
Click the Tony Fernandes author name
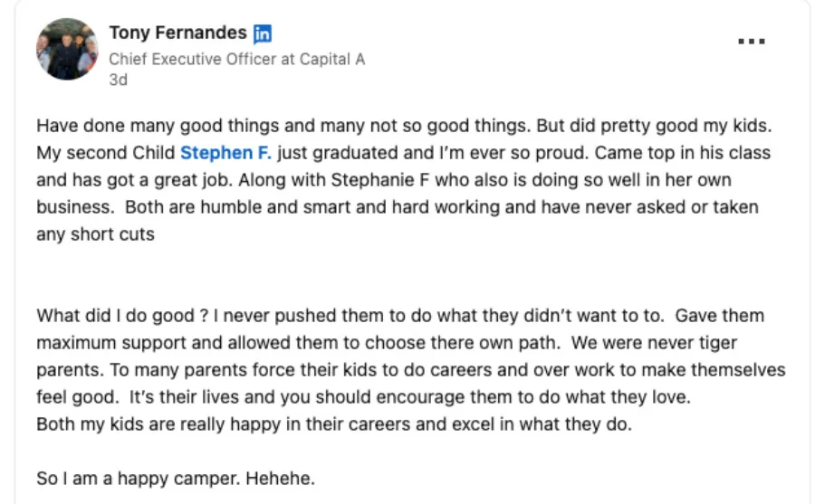pyautogui.click(x=177, y=33)
